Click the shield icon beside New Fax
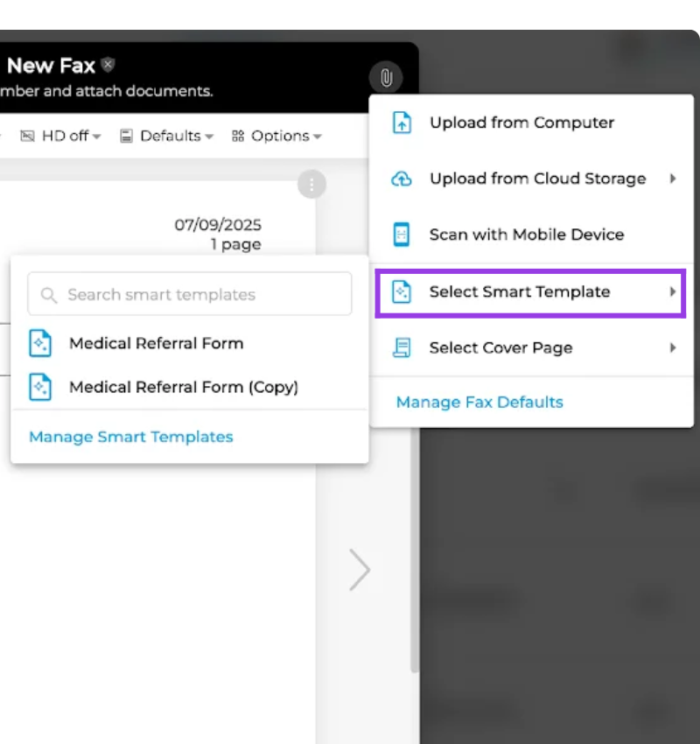The height and width of the screenshot is (744, 700). pos(108,64)
